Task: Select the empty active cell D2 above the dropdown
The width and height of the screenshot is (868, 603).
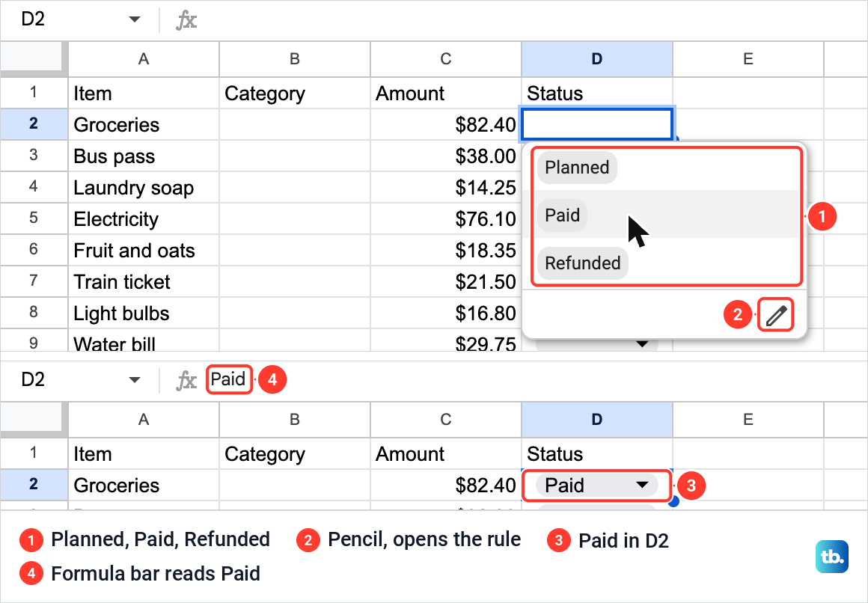Action: (x=597, y=124)
